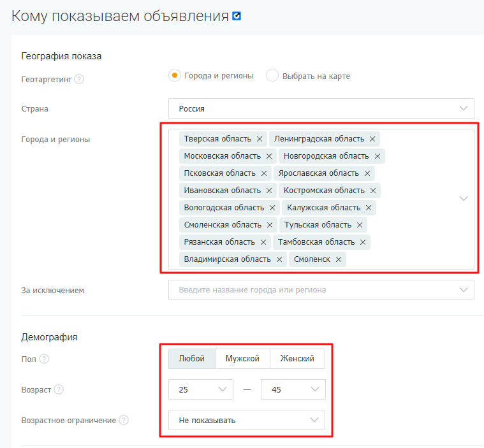Open the link icon next to page title

pyautogui.click(x=237, y=16)
